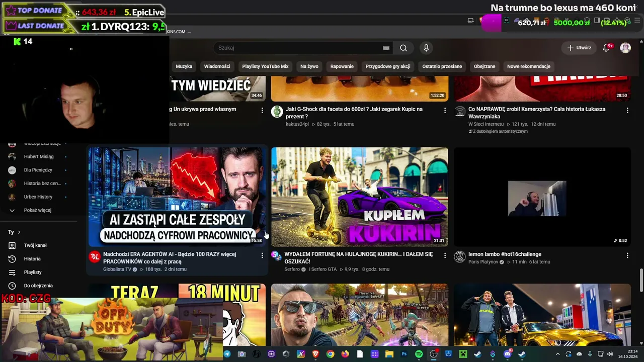Image resolution: width=644 pixels, height=362 pixels.
Task: Open the system volume icon in tray
Action: point(610,354)
